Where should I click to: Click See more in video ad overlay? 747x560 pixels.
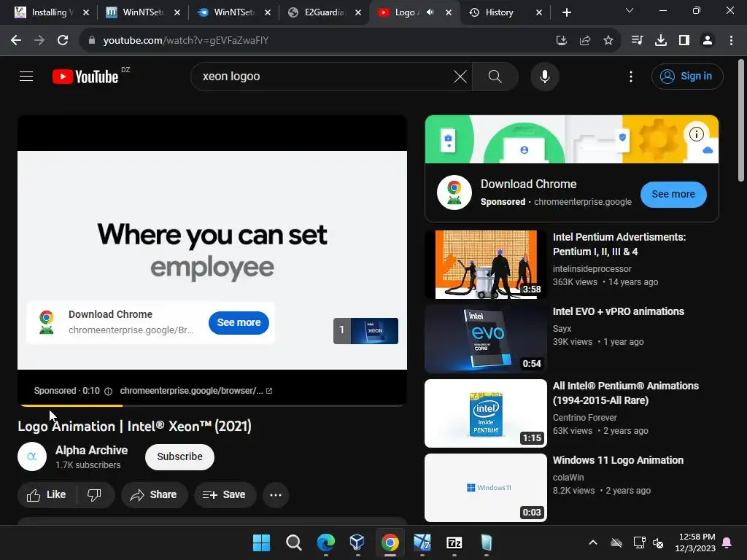pos(239,322)
